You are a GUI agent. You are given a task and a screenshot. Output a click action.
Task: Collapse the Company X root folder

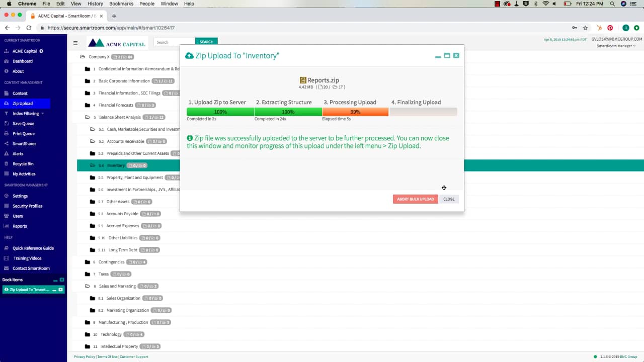click(x=83, y=57)
